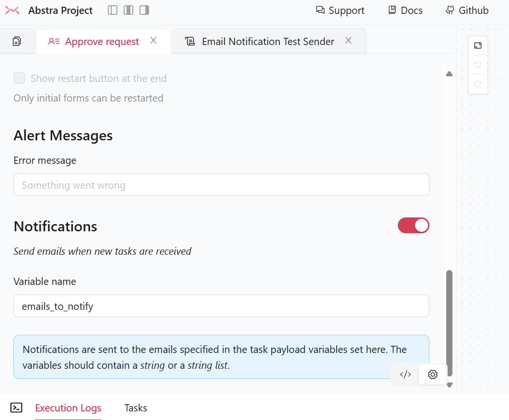This screenshot has height=420, width=509.
Task: Open the Execution Logs tab
Action: click(x=68, y=408)
